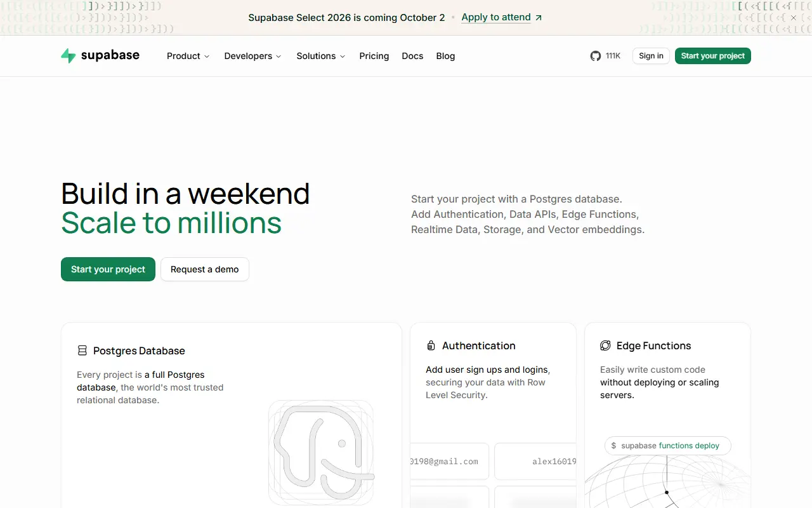This screenshot has width=812, height=508.
Task: Click Start your project in the header
Action: 713,56
